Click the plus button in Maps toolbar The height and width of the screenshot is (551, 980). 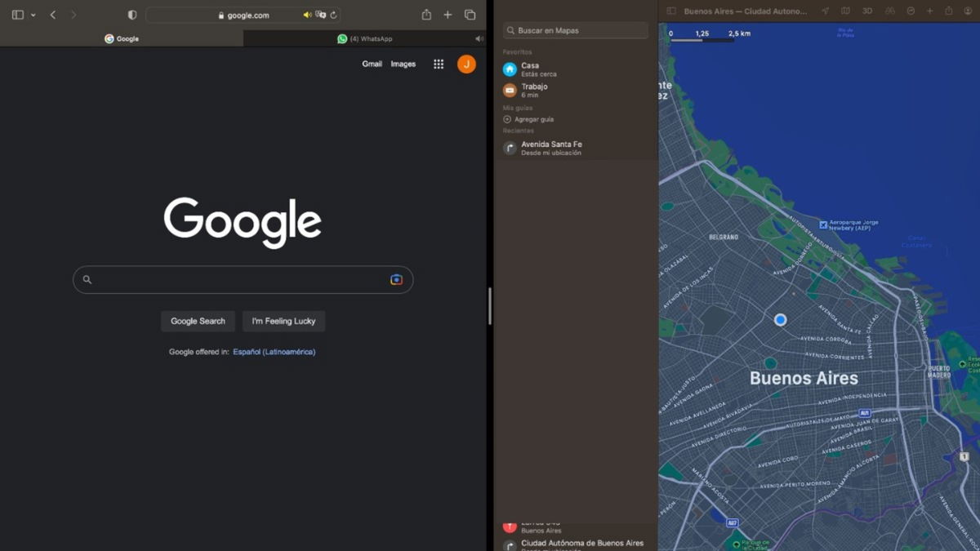pyautogui.click(x=929, y=11)
